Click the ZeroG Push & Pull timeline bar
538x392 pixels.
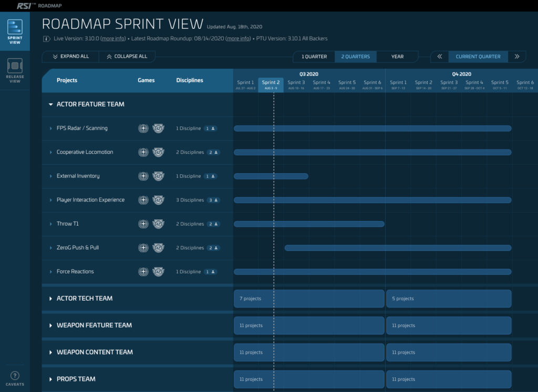[398, 248]
